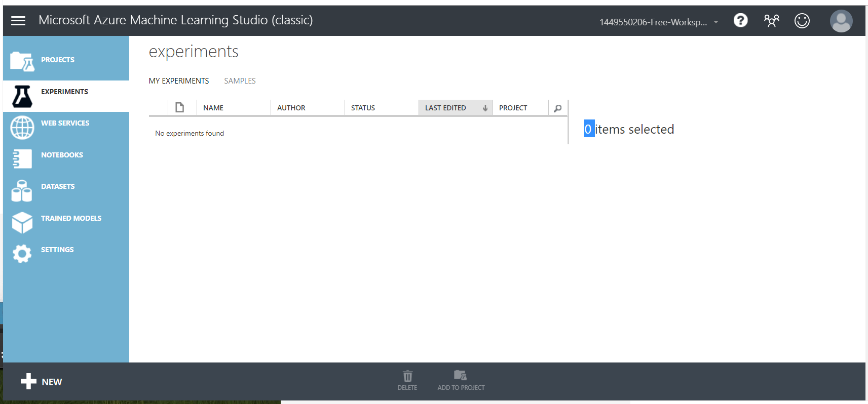Click the 'experiments' page heading
868x404 pixels.
pos(194,52)
